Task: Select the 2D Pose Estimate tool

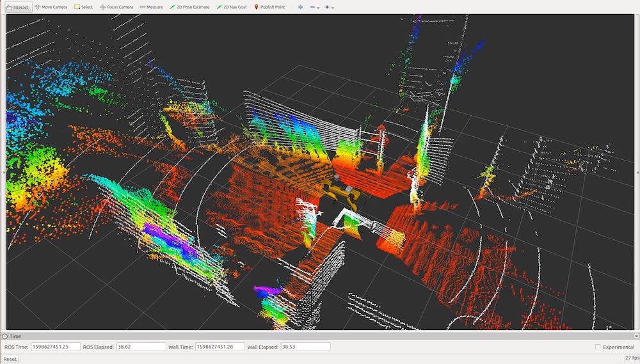Action: coord(189,7)
